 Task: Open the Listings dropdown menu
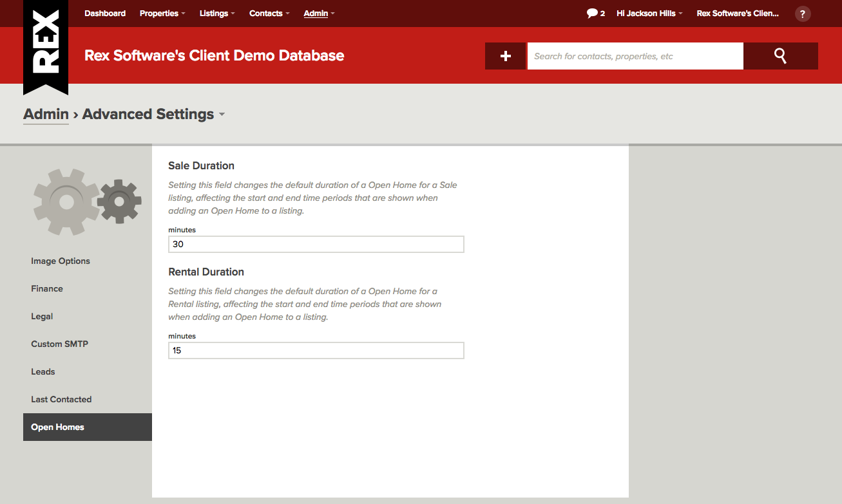[x=217, y=13]
